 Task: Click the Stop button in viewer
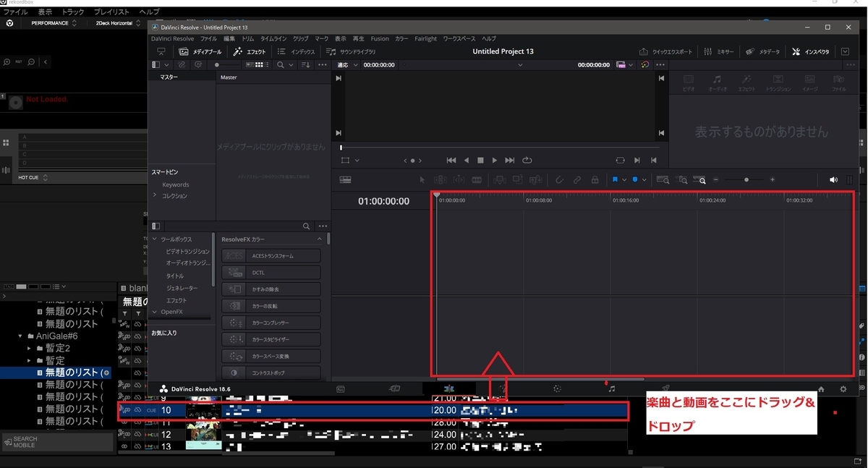pyautogui.click(x=480, y=160)
